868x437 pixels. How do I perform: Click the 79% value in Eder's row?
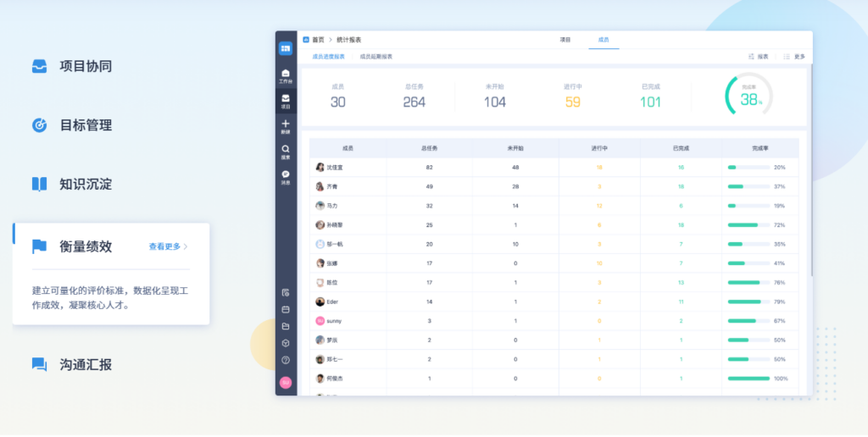click(780, 301)
